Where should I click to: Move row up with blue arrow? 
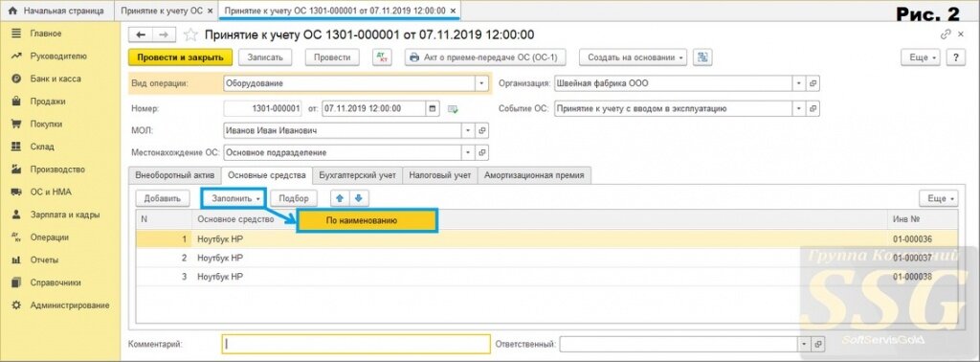(x=340, y=198)
